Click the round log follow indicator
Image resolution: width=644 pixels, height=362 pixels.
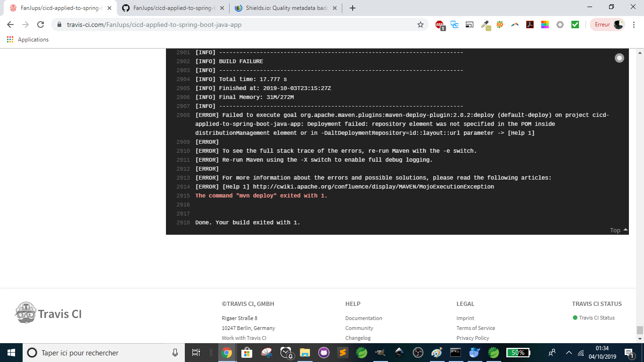(619, 58)
